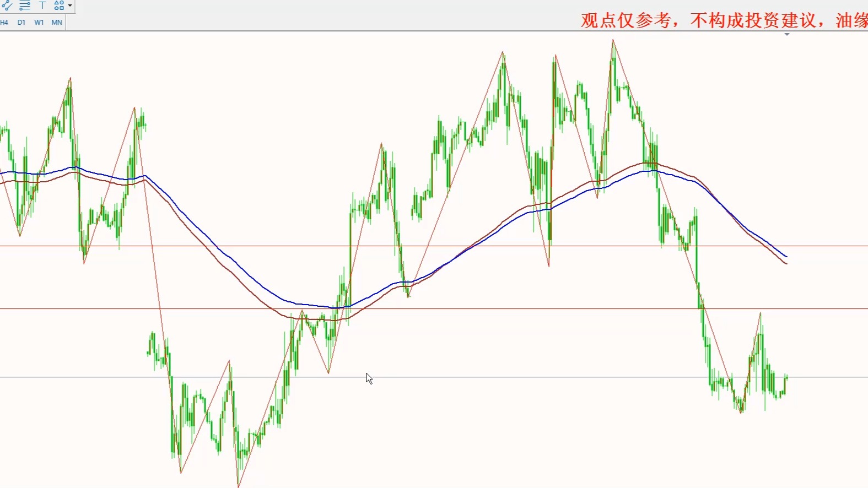
Task: Switch chart to D1 timeframe
Action: (21, 23)
